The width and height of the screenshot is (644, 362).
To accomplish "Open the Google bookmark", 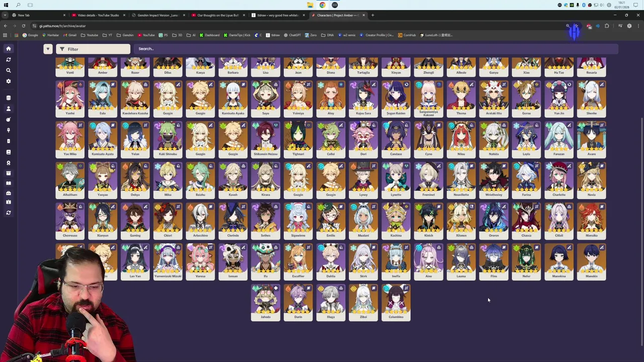I will [30, 35].
